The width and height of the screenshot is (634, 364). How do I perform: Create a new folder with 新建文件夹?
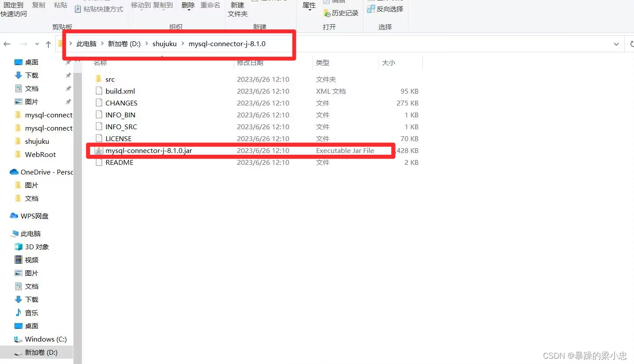pos(237,9)
